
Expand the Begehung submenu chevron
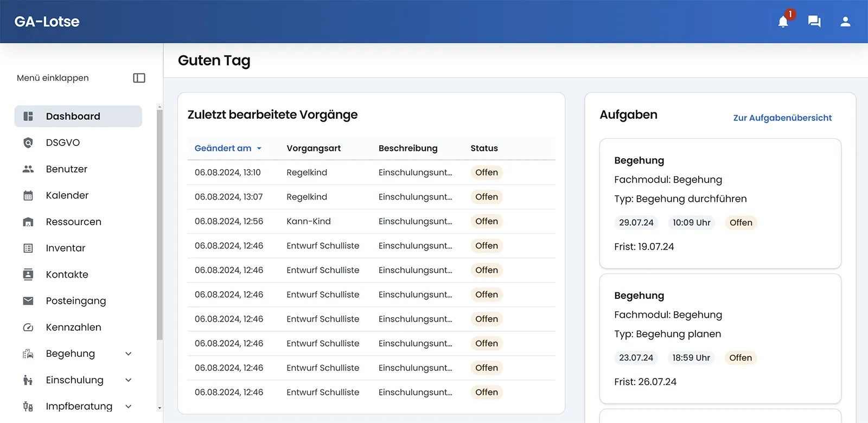point(129,354)
